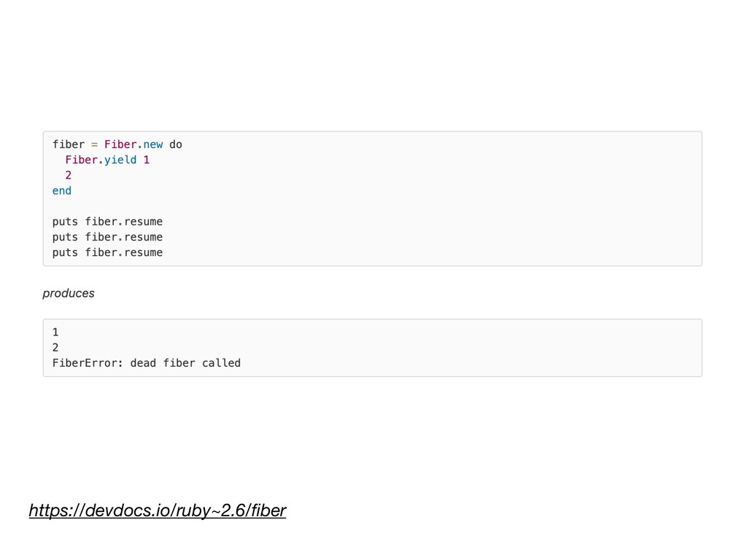Image resolution: width=747 pixels, height=560 pixels.
Task: Click the blue 'end' keyword
Action: pos(62,190)
